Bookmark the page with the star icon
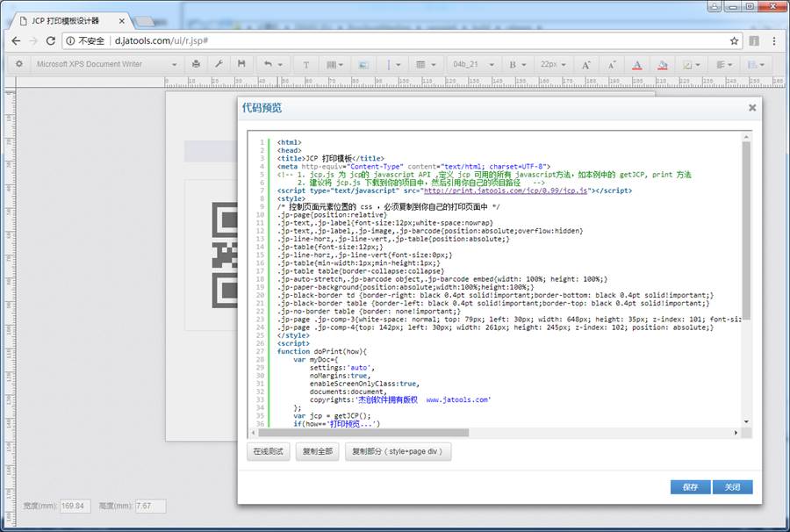The image size is (790, 532). 734,40
